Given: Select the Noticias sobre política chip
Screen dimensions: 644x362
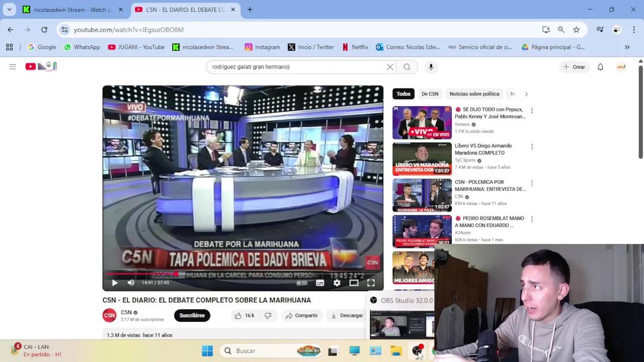Looking at the screenshot, I should click(474, 94).
